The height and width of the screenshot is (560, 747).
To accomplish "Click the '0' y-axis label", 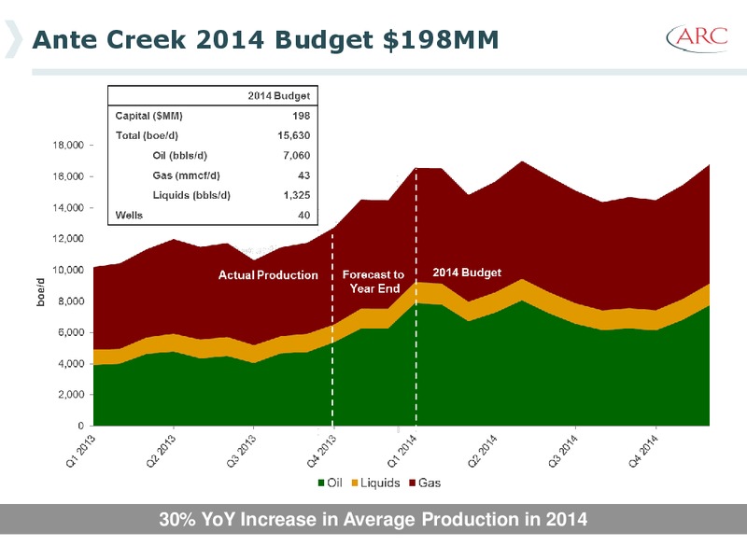I will point(81,426).
